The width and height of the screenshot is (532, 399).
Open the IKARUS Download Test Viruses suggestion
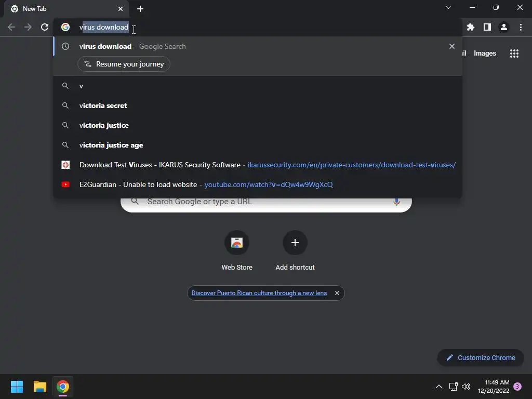pos(258,165)
